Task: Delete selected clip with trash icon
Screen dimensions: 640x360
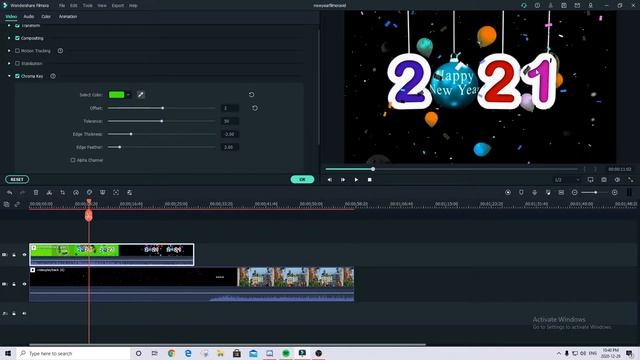Action: point(36,192)
